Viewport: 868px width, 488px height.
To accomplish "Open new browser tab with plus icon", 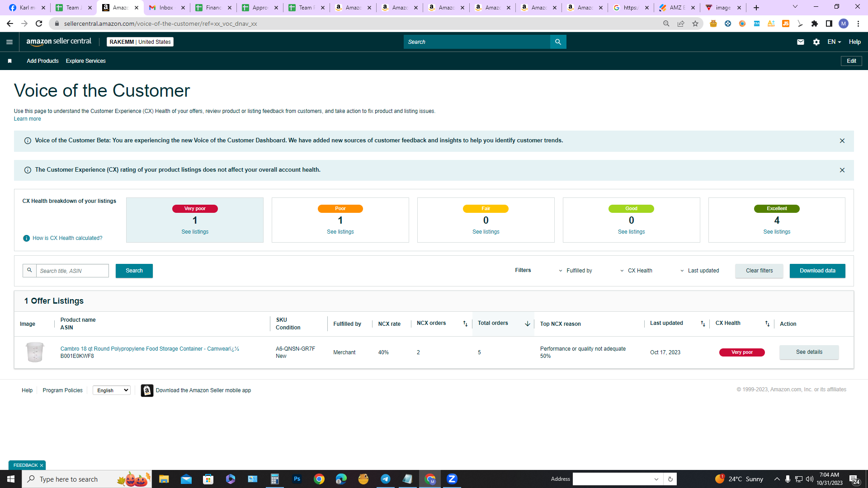I will [x=756, y=8].
